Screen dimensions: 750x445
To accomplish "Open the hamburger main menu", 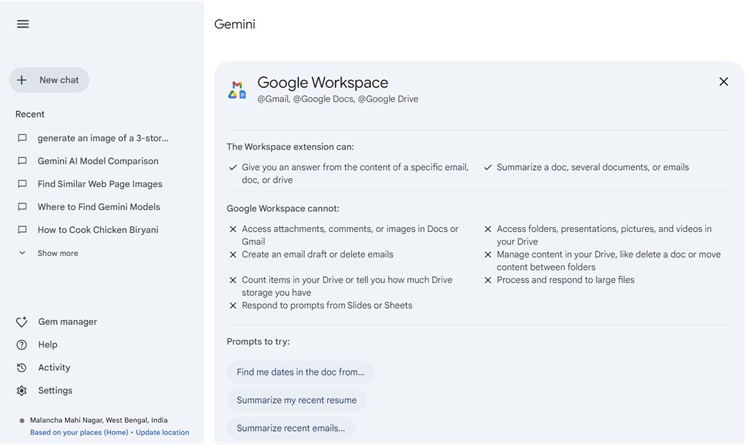I will [x=23, y=24].
